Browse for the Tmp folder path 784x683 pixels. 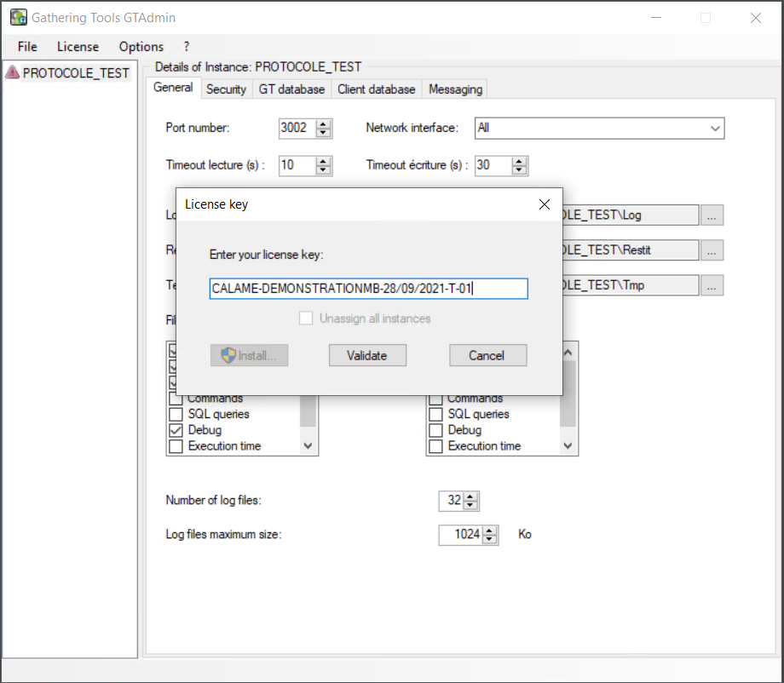712,285
